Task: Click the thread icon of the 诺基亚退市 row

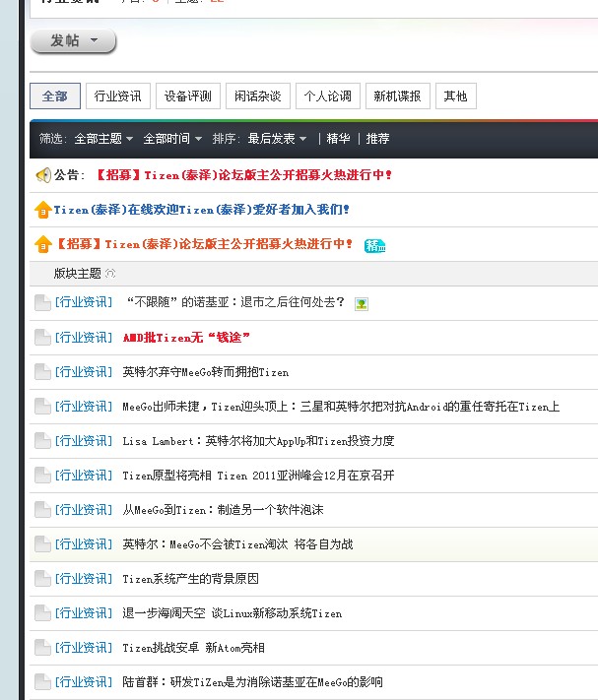Action: (x=43, y=302)
